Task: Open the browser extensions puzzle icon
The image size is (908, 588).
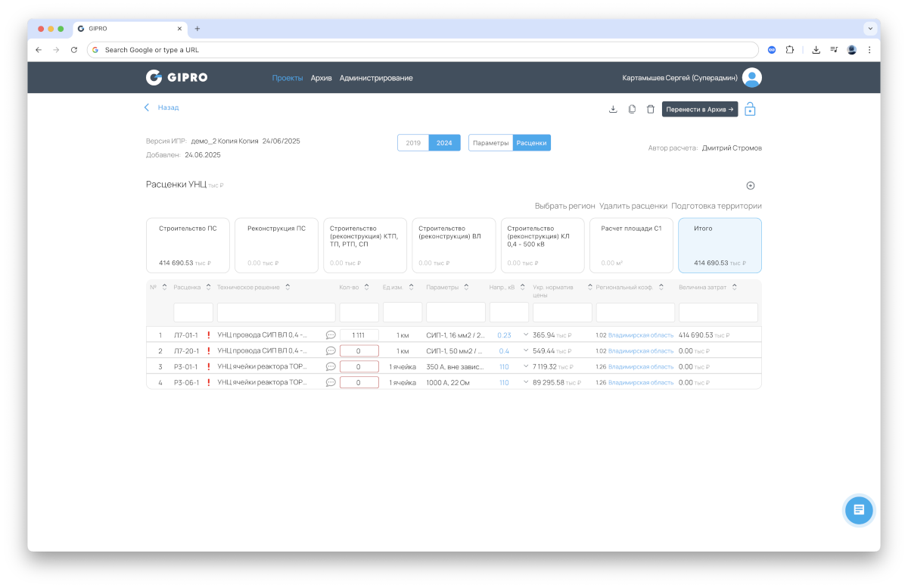Action: coord(790,50)
